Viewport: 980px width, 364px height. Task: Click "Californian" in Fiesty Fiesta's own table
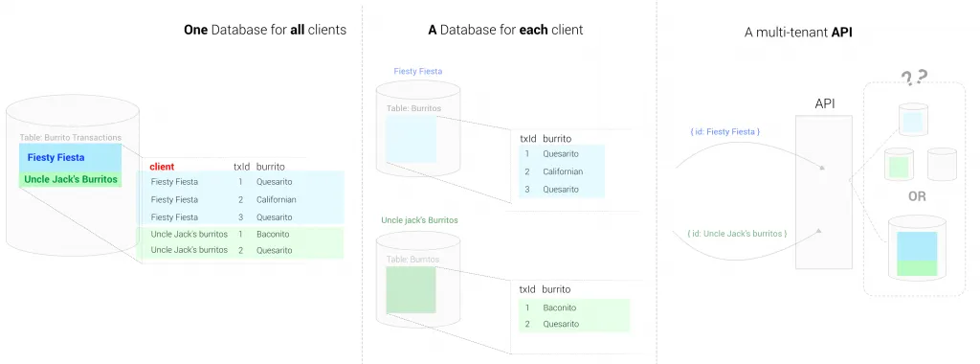tap(563, 171)
